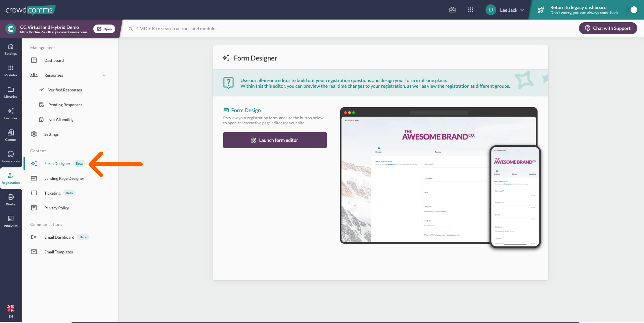Open the Modules grid icon in sidebar
Viewport: 644px width, 323px height.
coord(11,71)
